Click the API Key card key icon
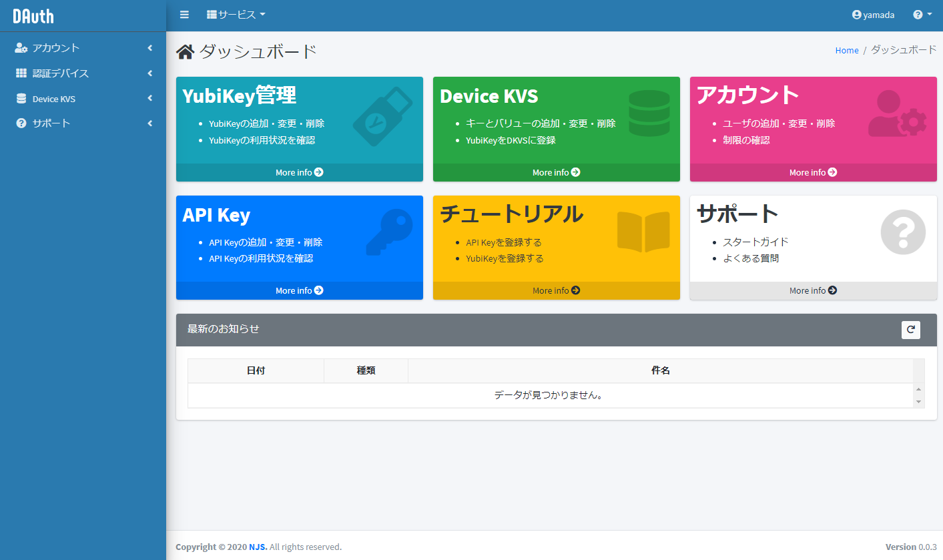 pos(390,232)
